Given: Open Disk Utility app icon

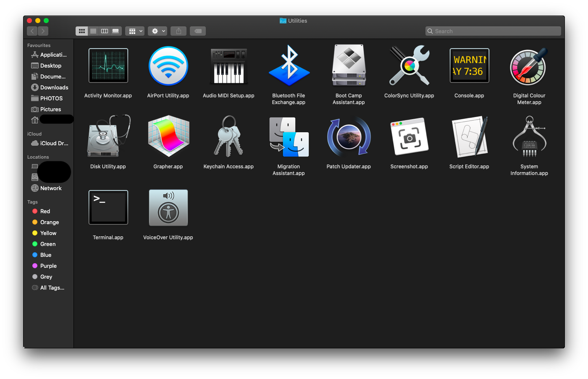Looking at the screenshot, I should (x=108, y=136).
